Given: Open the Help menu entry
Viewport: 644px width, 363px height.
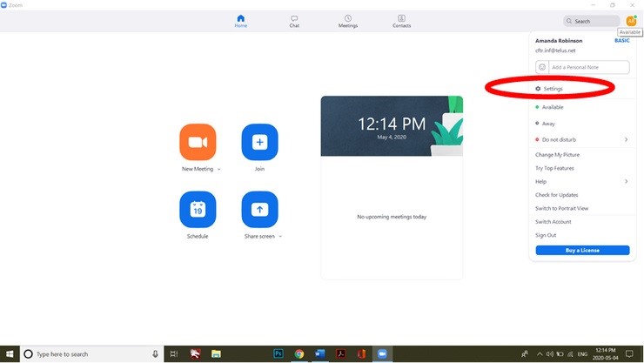Looking at the screenshot, I should point(541,181).
